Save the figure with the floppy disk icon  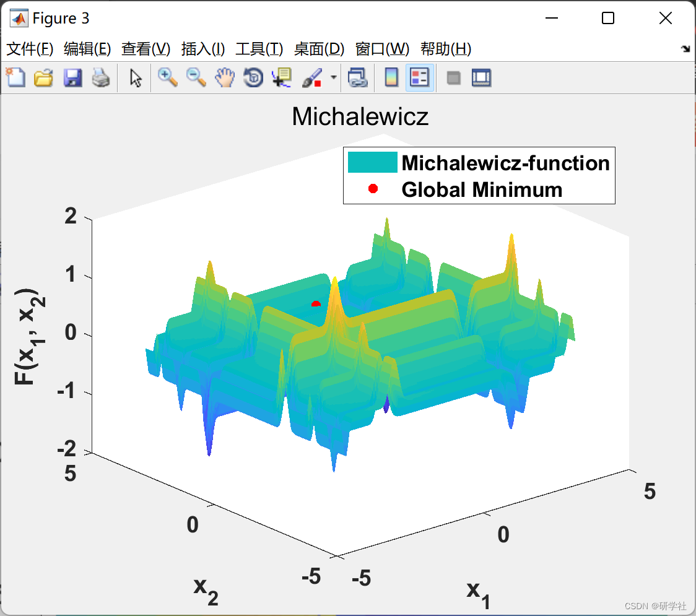(72, 77)
